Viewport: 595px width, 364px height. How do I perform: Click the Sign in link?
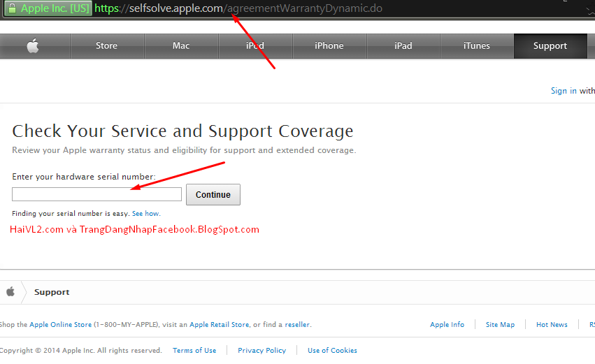click(x=564, y=91)
